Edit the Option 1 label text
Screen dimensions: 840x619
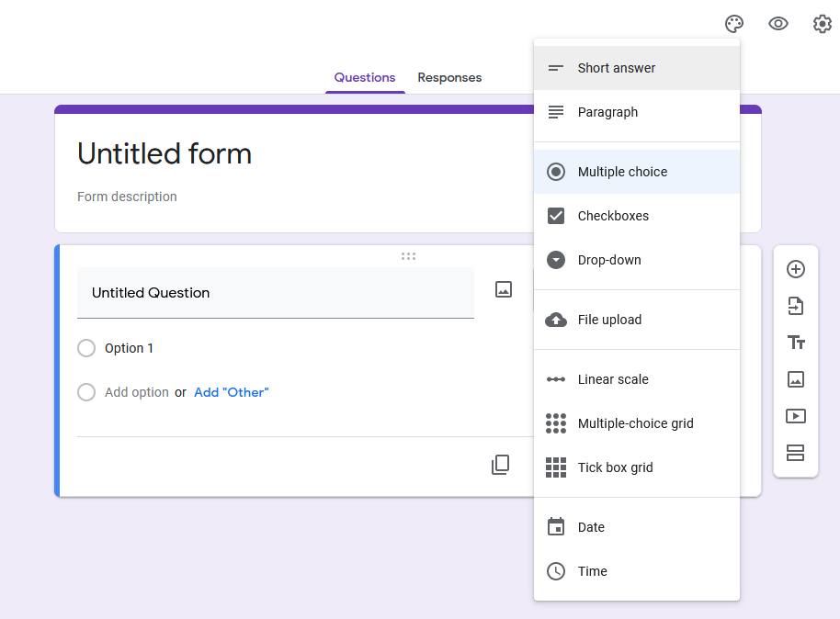tap(129, 348)
